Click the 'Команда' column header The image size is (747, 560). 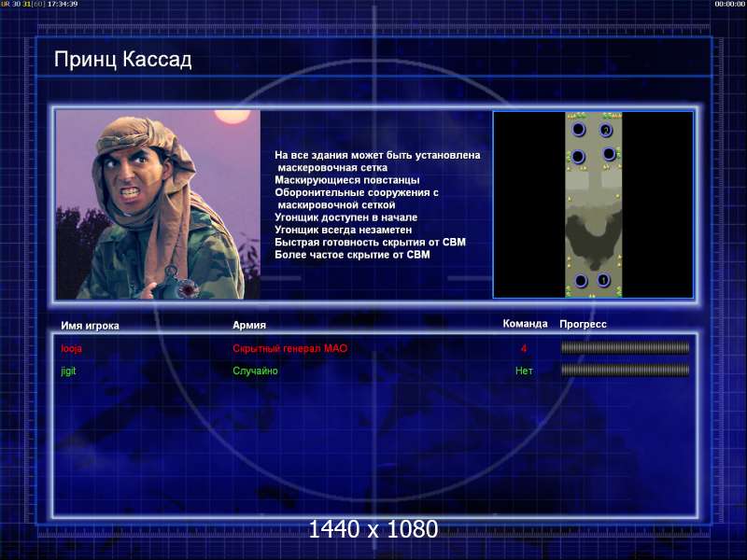(x=525, y=323)
